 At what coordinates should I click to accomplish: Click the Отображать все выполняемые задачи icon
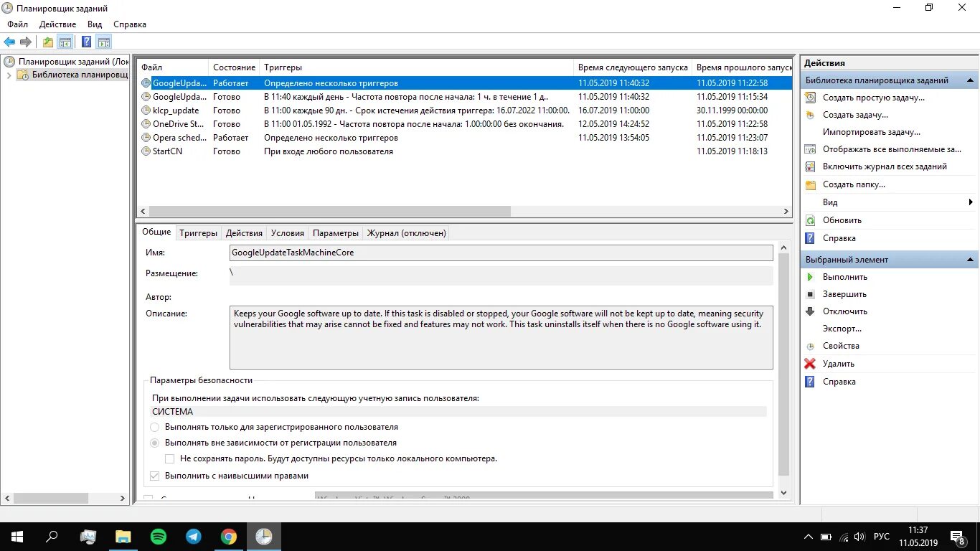click(x=810, y=149)
